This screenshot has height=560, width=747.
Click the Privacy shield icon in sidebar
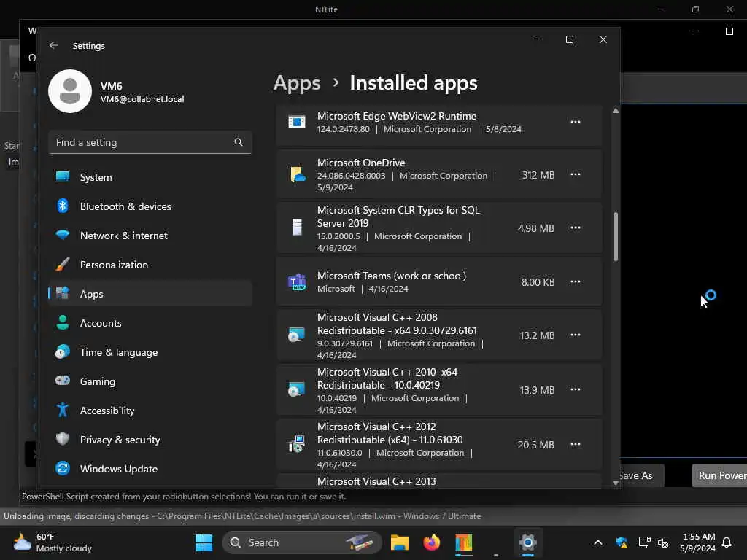point(63,439)
